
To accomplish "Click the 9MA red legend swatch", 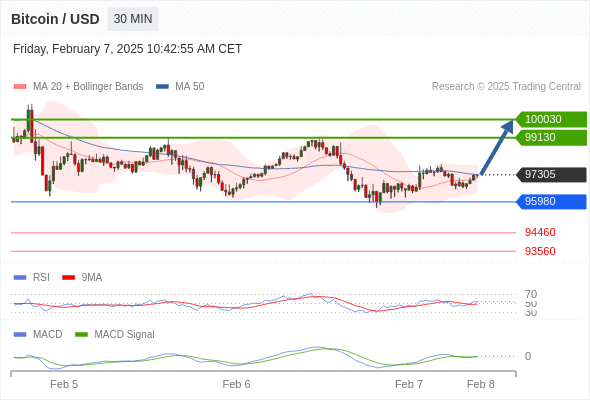I will point(68,278).
